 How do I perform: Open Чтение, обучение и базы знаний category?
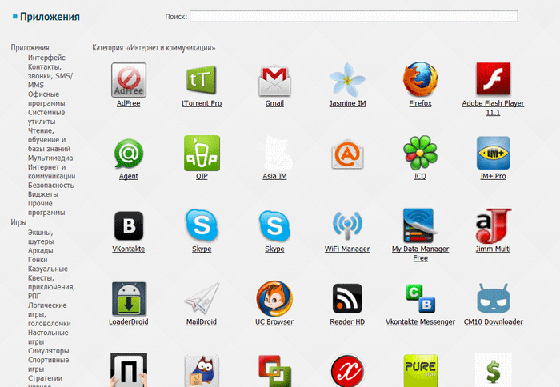pyautogui.click(x=49, y=140)
